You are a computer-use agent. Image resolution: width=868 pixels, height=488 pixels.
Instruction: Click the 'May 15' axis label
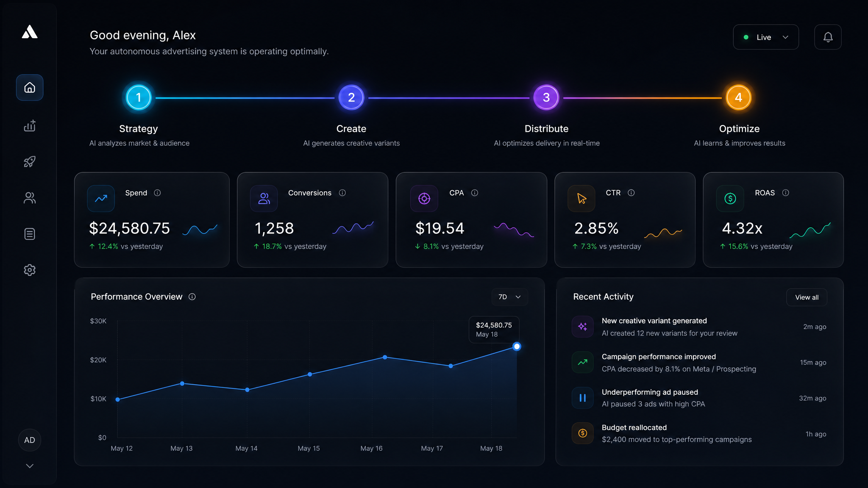(309, 448)
